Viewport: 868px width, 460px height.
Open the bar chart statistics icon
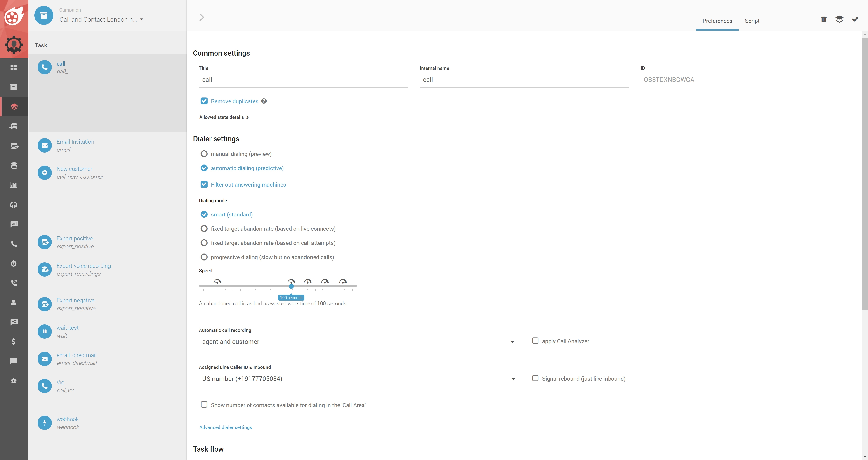pyautogui.click(x=14, y=185)
